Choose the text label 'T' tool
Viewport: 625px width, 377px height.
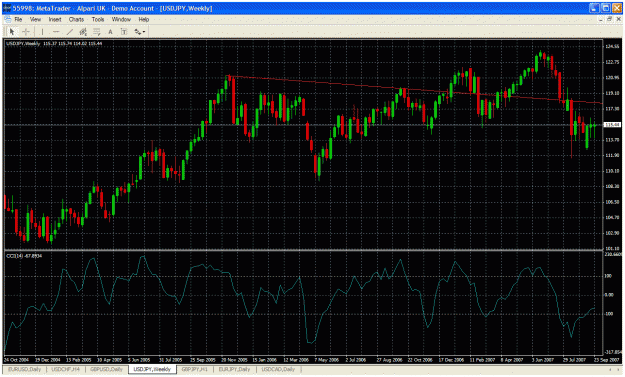tap(124, 32)
